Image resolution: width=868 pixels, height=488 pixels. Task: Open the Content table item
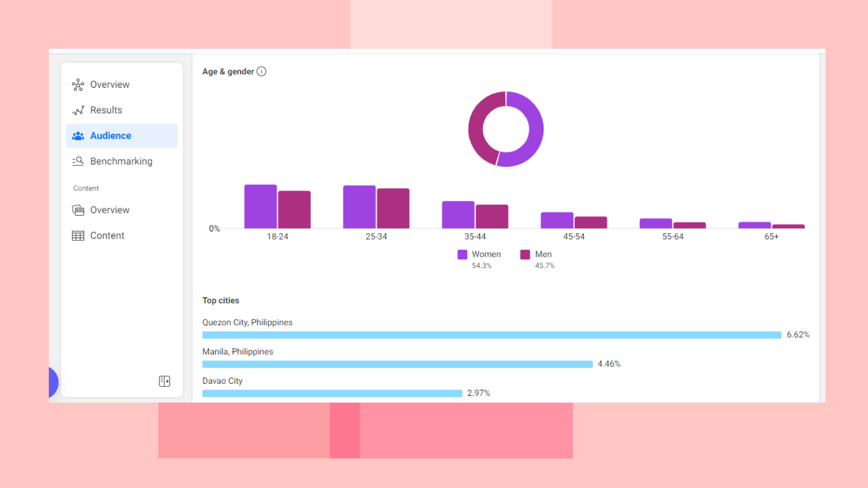pos(122,235)
